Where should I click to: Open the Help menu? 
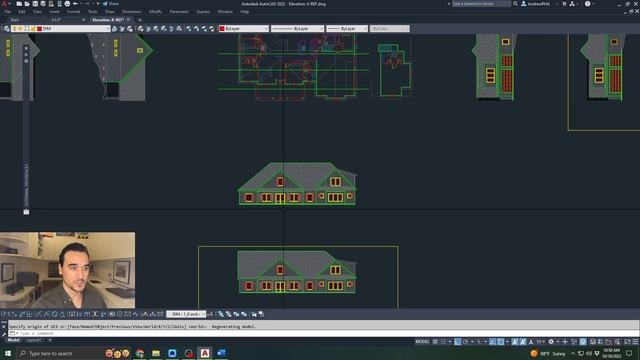tap(244, 12)
